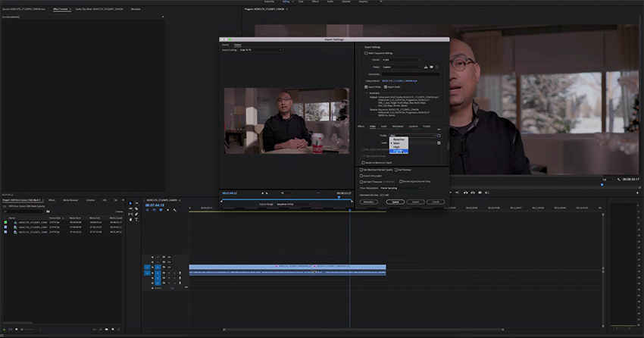Toggle the Snap magnet icon in the timeline
This screenshot has width=644, height=338.
[155, 210]
